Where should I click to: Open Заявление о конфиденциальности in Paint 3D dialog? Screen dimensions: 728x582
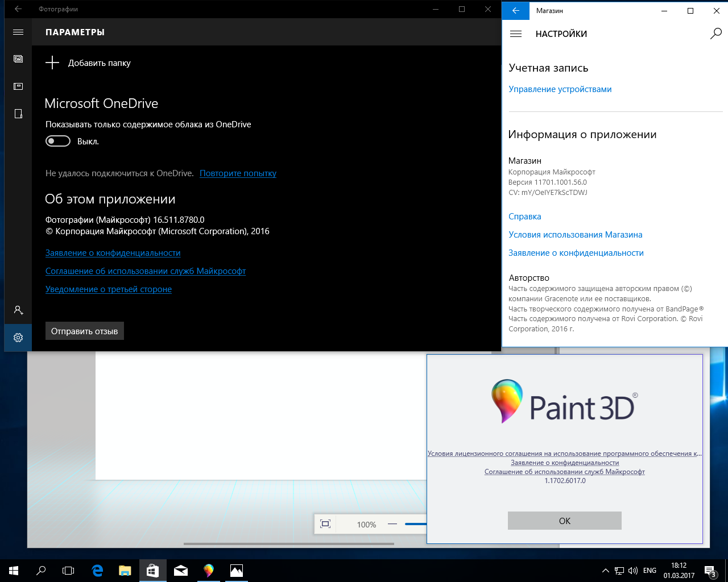tap(565, 463)
